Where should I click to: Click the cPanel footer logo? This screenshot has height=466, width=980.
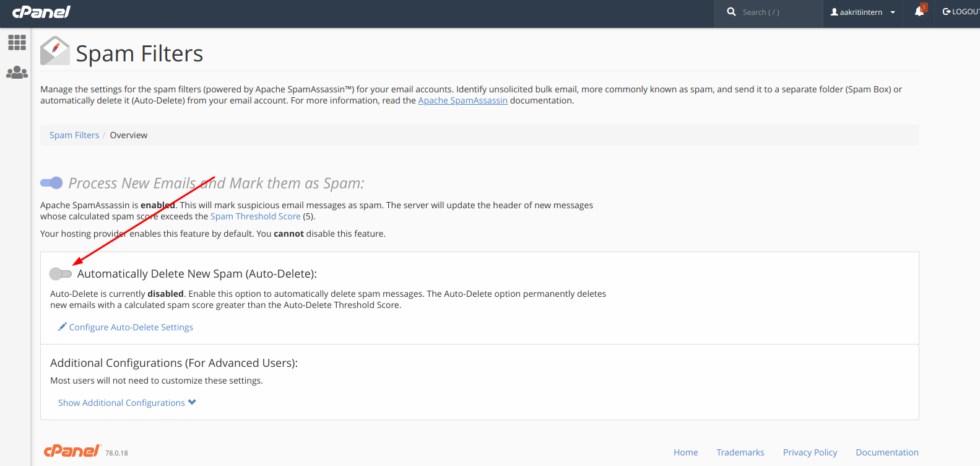(72, 451)
